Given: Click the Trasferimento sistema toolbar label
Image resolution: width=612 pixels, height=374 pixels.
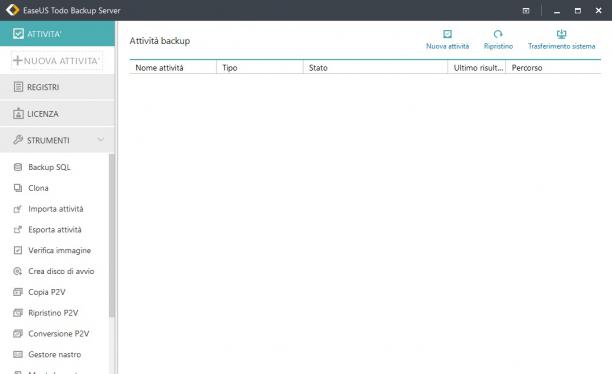Looking at the screenshot, I should 561,46.
